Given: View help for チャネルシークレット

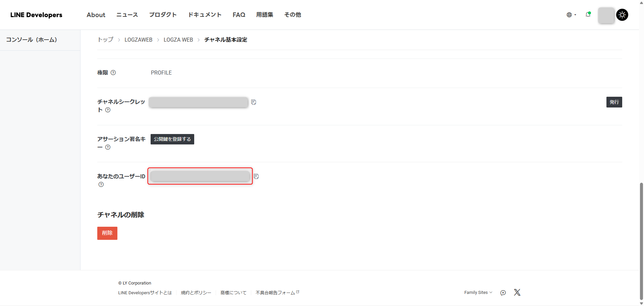Looking at the screenshot, I should point(108,110).
